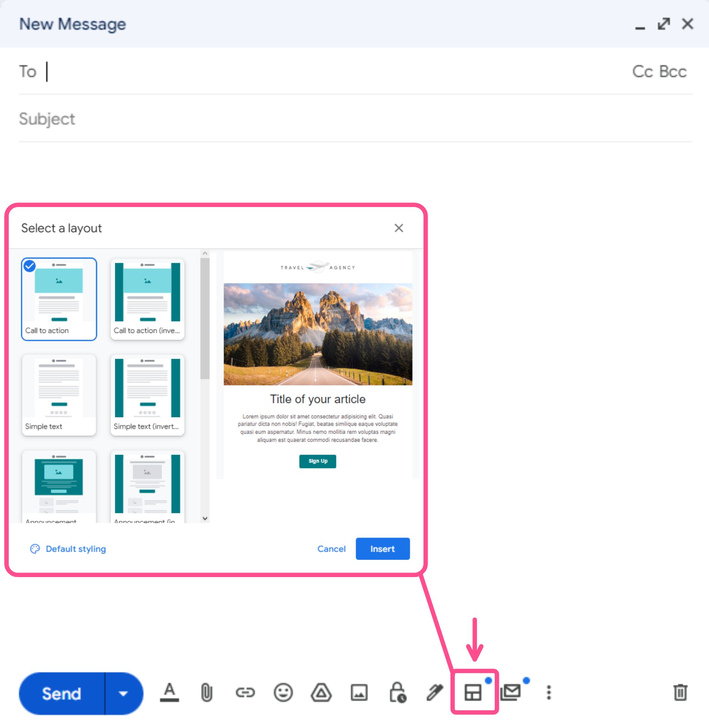Screen dimensions: 709x728
Task: Show the Cc recipients field
Action: (643, 71)
